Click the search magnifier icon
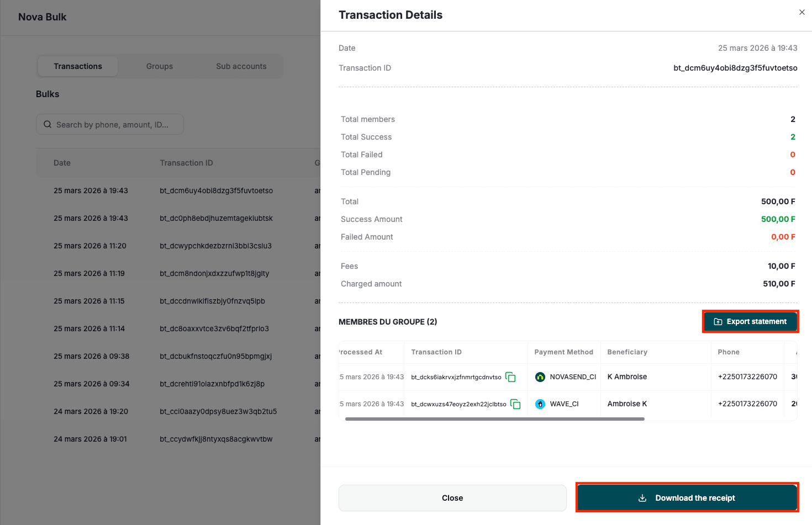Screen dimensions: 812x525 point(48,124)
